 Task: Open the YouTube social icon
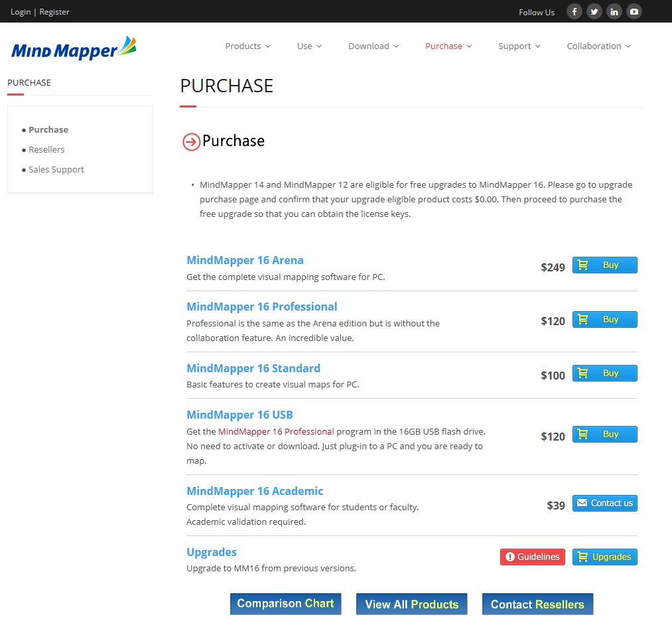(x=634, y=11)
